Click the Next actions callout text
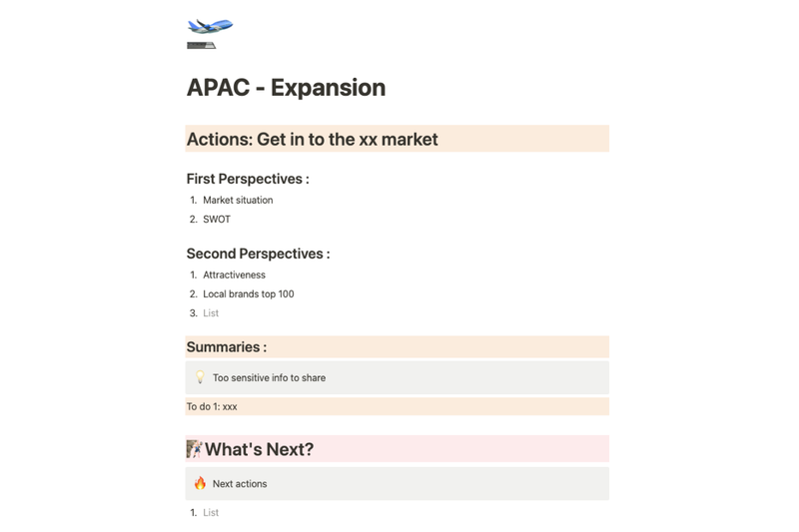Viewport: 799px width, 532px height. [x=240, y=484]
